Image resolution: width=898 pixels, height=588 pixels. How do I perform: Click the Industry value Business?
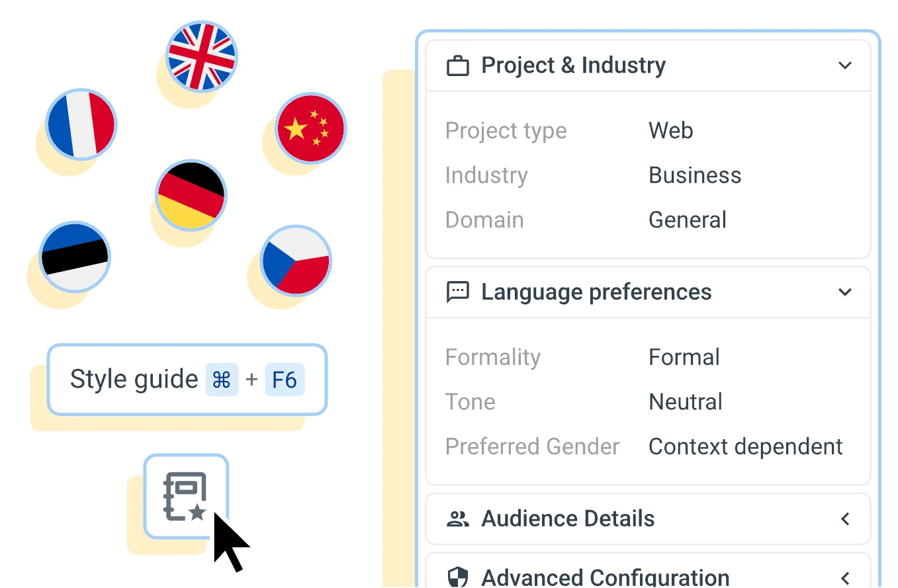694,175
